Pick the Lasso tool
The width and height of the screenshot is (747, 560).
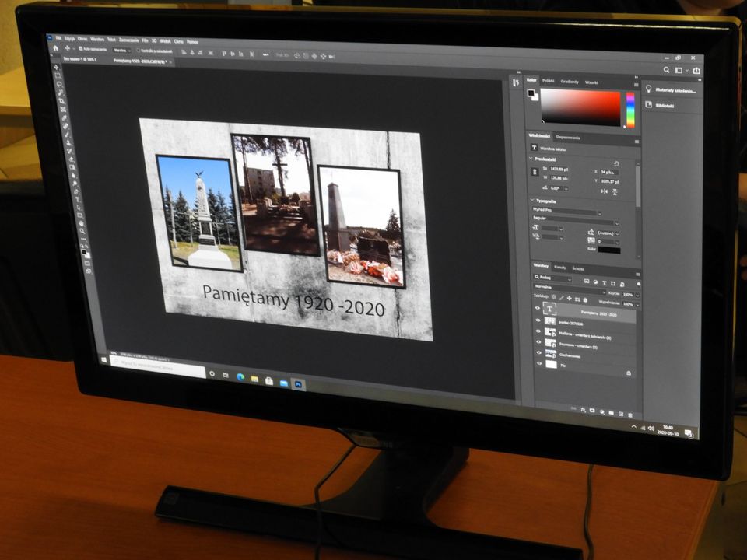point(59,85)
